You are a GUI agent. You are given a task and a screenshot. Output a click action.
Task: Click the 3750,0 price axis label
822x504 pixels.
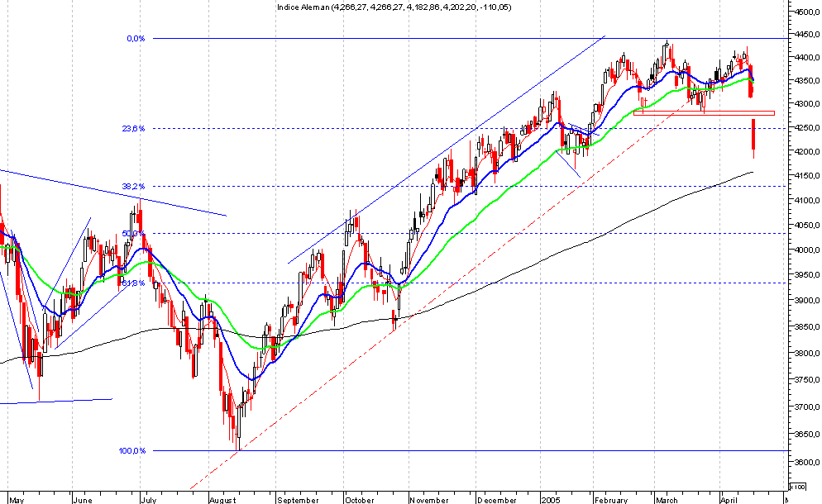click(x=807, y=379)
